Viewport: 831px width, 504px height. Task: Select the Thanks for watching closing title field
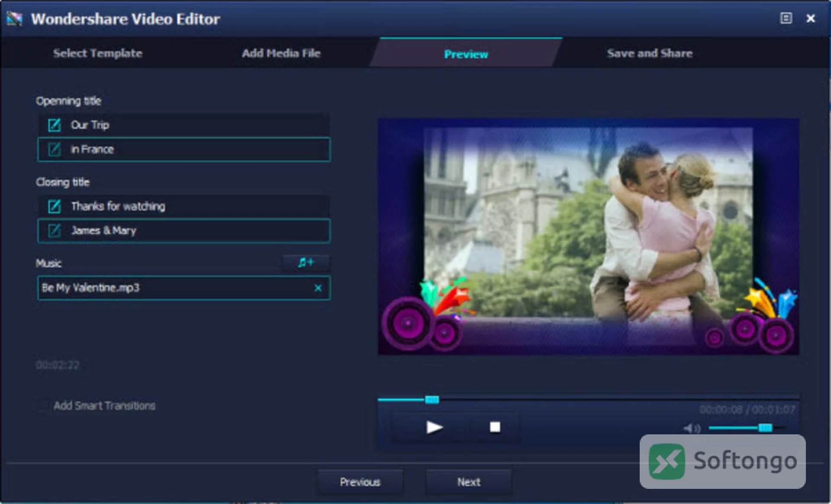[x=184, y=206]
